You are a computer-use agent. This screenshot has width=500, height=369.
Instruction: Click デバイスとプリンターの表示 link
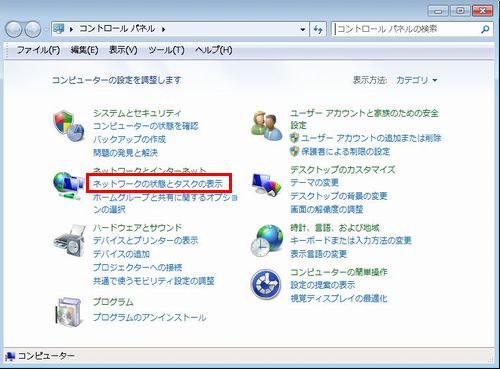pos(145,240)
